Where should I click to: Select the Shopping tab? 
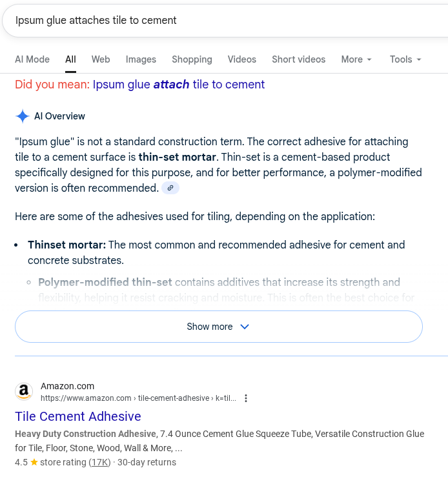coord(192,59)
